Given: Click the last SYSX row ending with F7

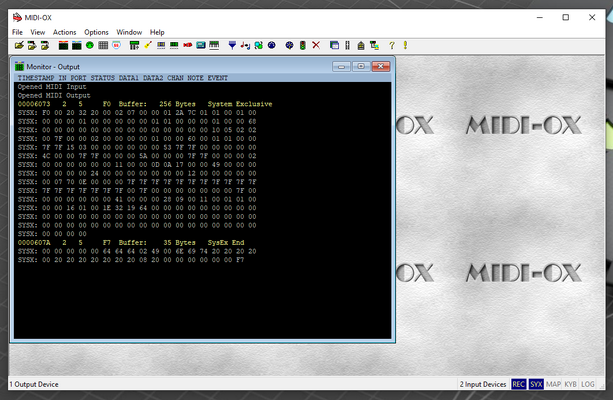Looking at the screenshot, I should pos(131,260).
